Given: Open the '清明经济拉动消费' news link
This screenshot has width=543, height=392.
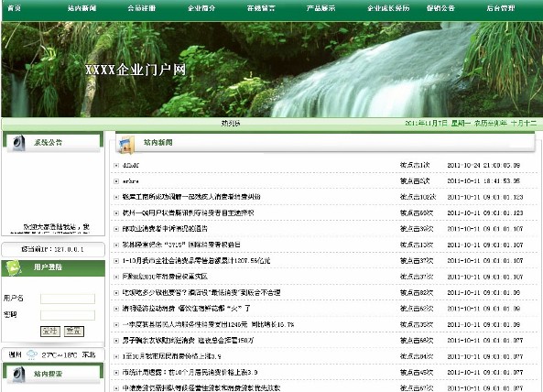Looking at the screenshot, I should (186, 309).
